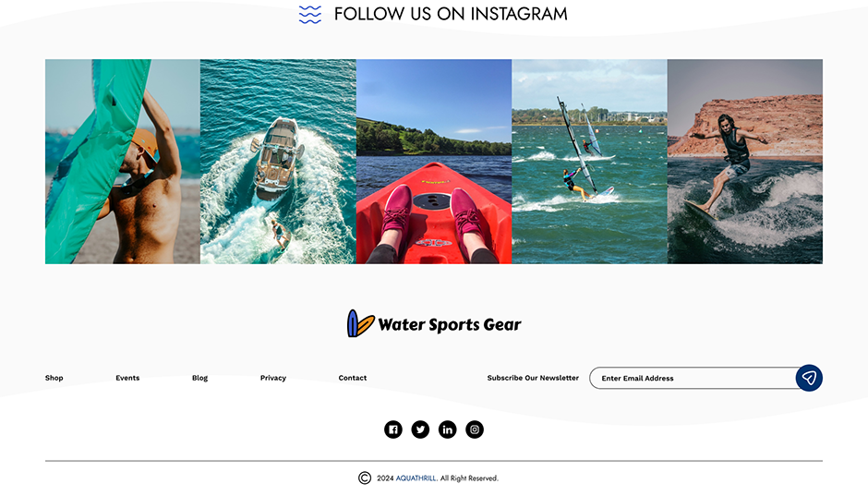Viewport: 868px width, 496px height.
Task: Open the Events footer link
Action: click(x=127, y=378)
